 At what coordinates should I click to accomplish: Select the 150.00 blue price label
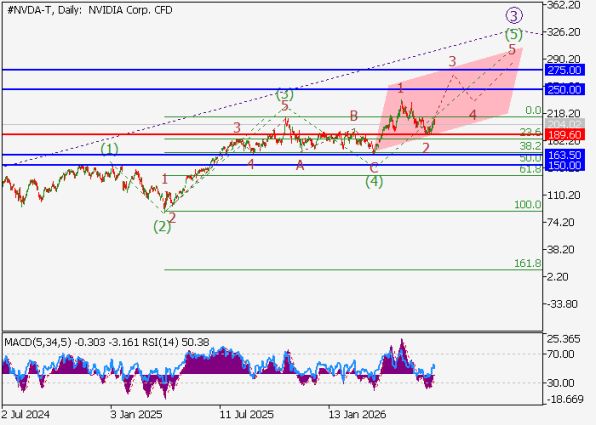click(x=564, y=165)
